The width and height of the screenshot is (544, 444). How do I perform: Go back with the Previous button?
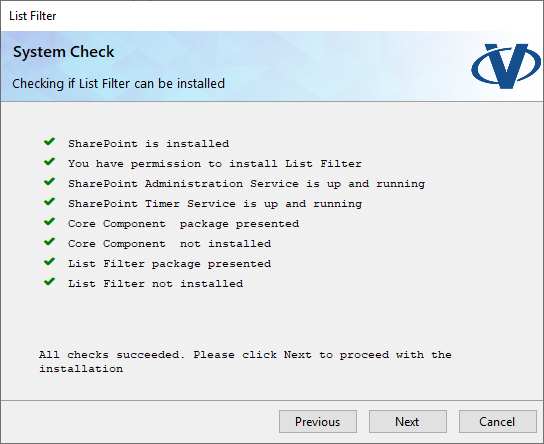318,421
